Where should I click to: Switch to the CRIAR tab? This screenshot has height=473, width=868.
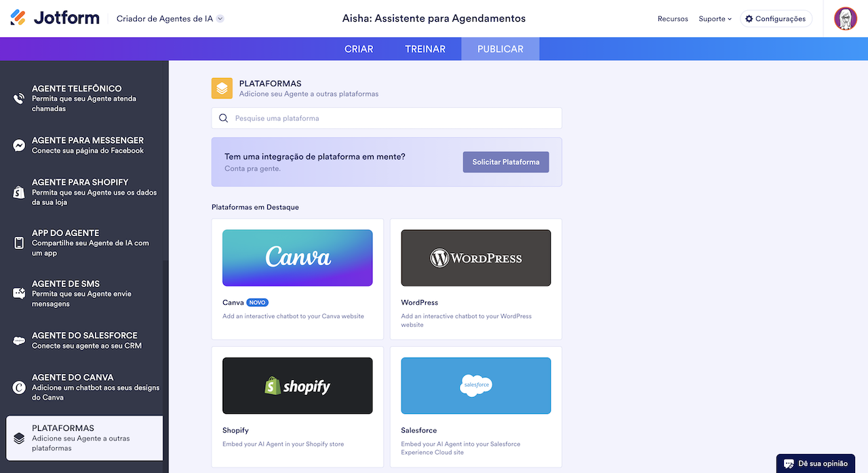pos(359,49)
